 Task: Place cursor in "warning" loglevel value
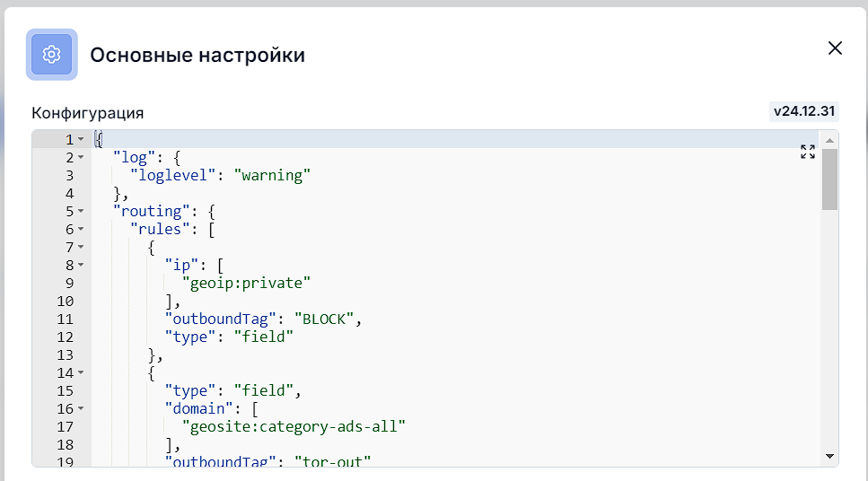[272, 176]
